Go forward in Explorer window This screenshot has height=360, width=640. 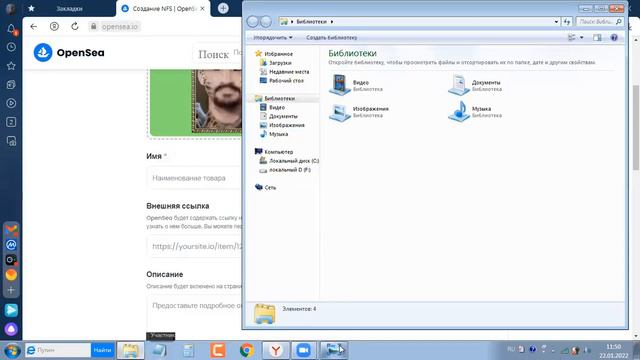[266, 22]
